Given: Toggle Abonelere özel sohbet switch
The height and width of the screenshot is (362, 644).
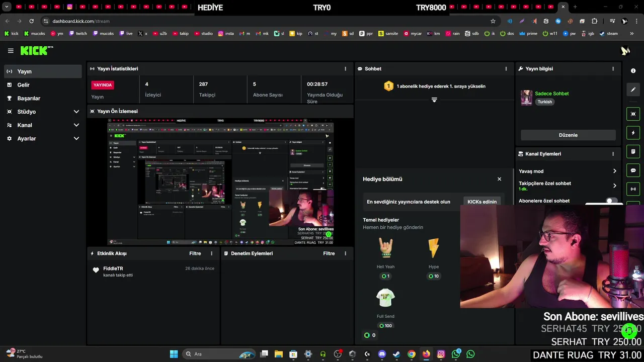Looking at the screenshot, I should pyautogui.click(x=611, y=201).
